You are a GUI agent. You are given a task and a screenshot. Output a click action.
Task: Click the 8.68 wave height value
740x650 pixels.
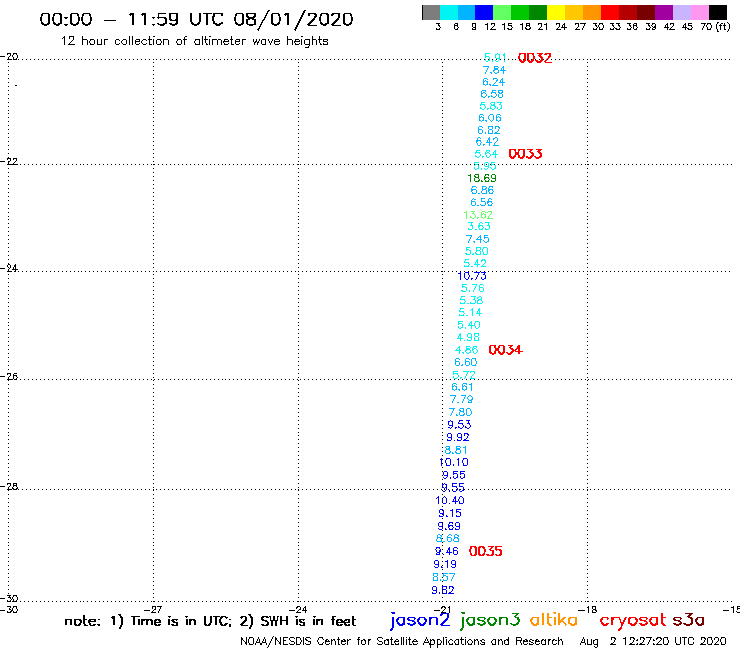click(x=447, y=538)
